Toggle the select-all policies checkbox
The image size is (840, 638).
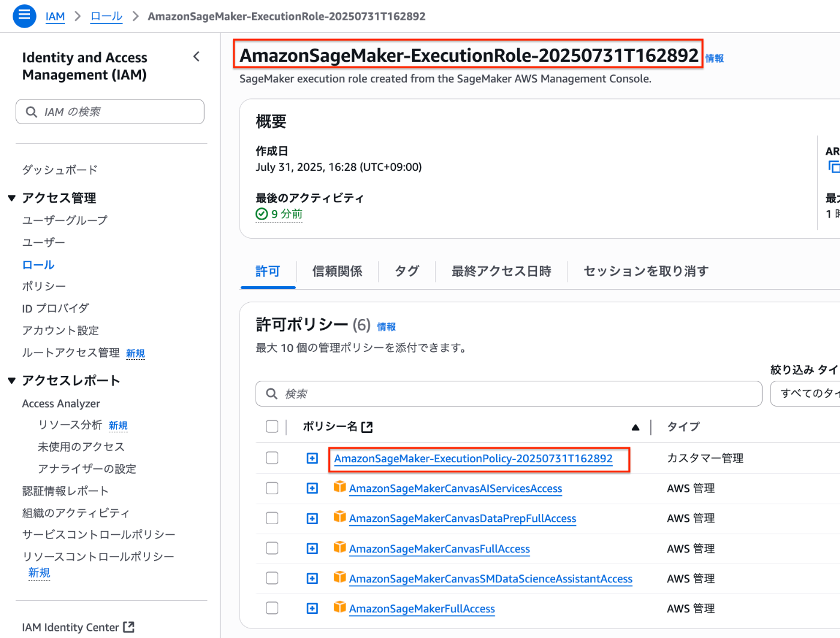click(272, 426)
